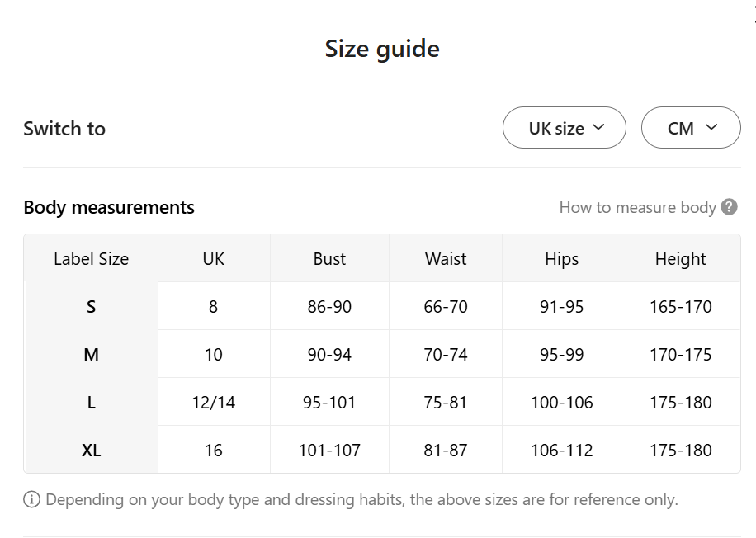Open the CM measurement unit dropdown
Viewport: 756px width, 538px height.
point(691,127)
